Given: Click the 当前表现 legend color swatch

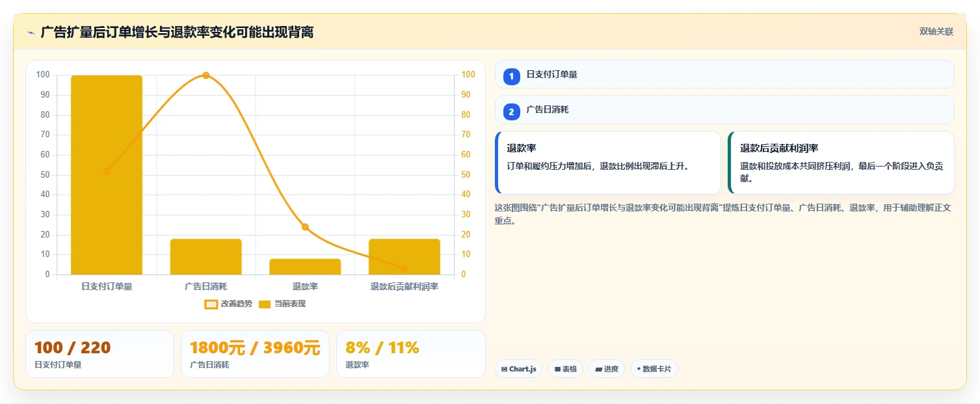Looking at the screenshot, I should 265,304.
